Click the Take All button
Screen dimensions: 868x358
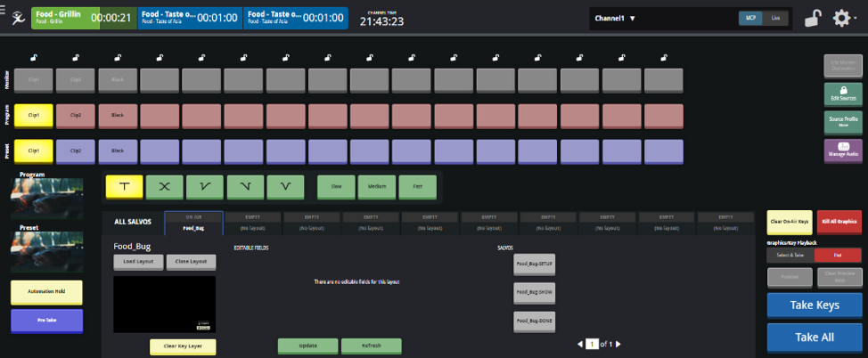[x=815, y=338]
